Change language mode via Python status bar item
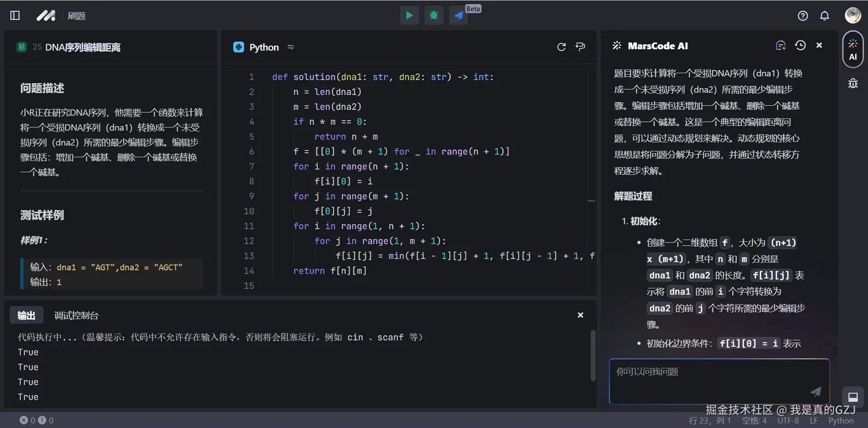The image size is (868, 428). [842, 420]
